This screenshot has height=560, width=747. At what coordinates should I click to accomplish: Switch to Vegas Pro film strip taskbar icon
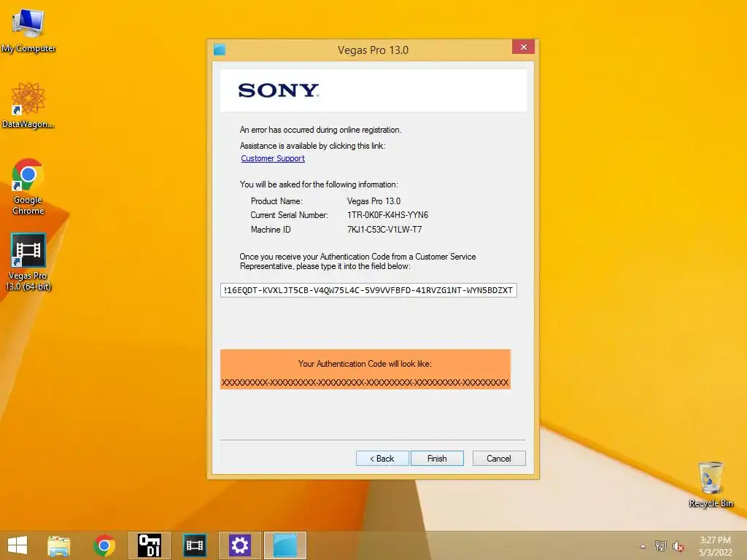(195, 545)
